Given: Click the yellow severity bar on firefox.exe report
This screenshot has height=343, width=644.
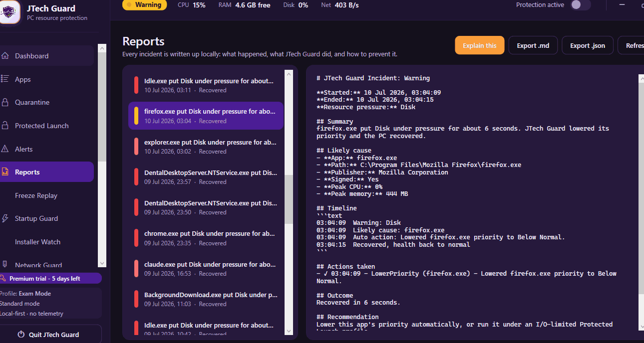Looking at the screenshot, I should pos(136,116).
